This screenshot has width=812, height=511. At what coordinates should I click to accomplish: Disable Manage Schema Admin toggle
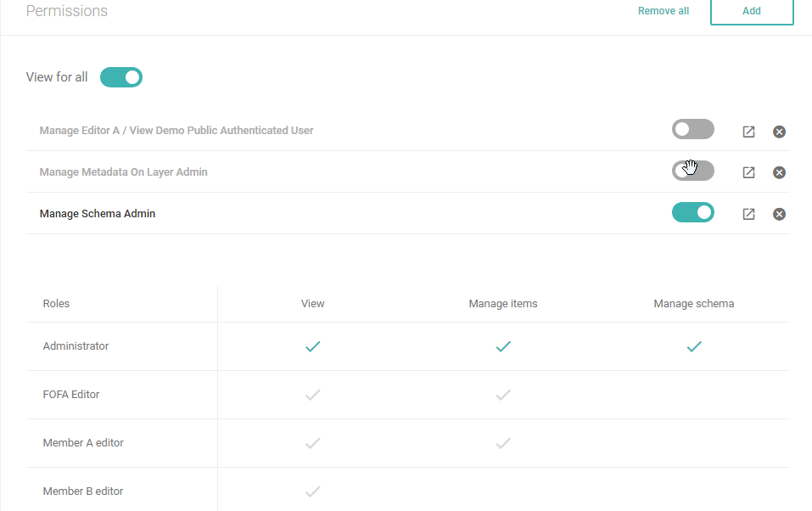click(x=693, y=212)
